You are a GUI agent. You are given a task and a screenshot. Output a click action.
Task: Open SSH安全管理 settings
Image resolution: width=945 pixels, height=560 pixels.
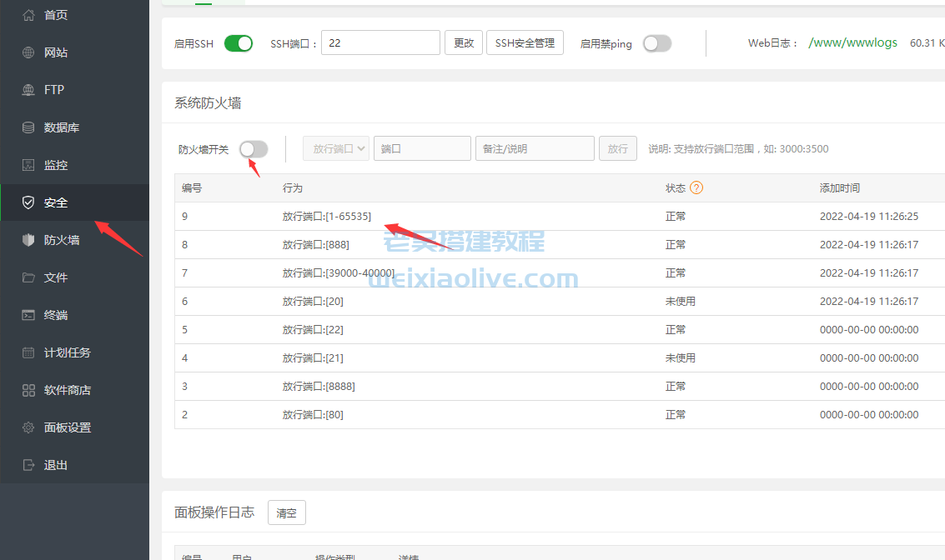point(525,43)
